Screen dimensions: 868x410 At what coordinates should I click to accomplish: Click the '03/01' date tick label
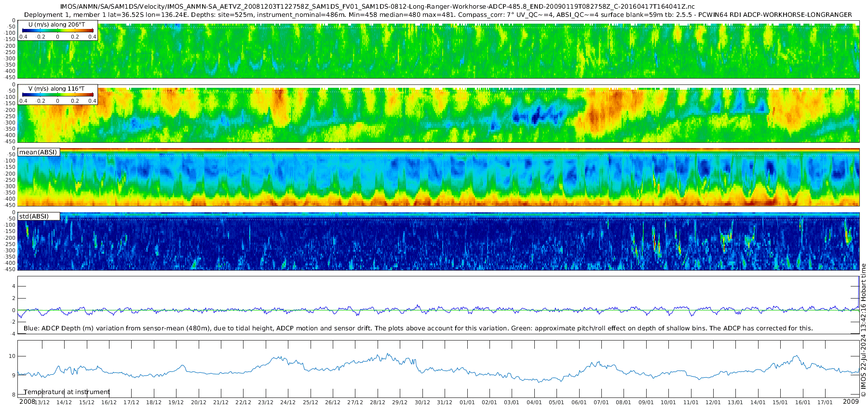(x=512, y=403)
